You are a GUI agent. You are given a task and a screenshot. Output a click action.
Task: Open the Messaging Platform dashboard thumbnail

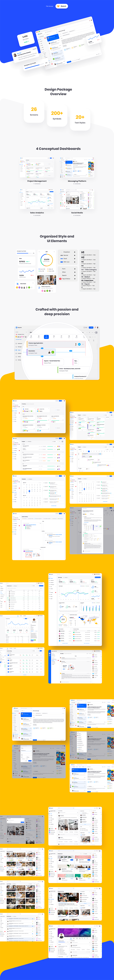(x=77, y=167)
